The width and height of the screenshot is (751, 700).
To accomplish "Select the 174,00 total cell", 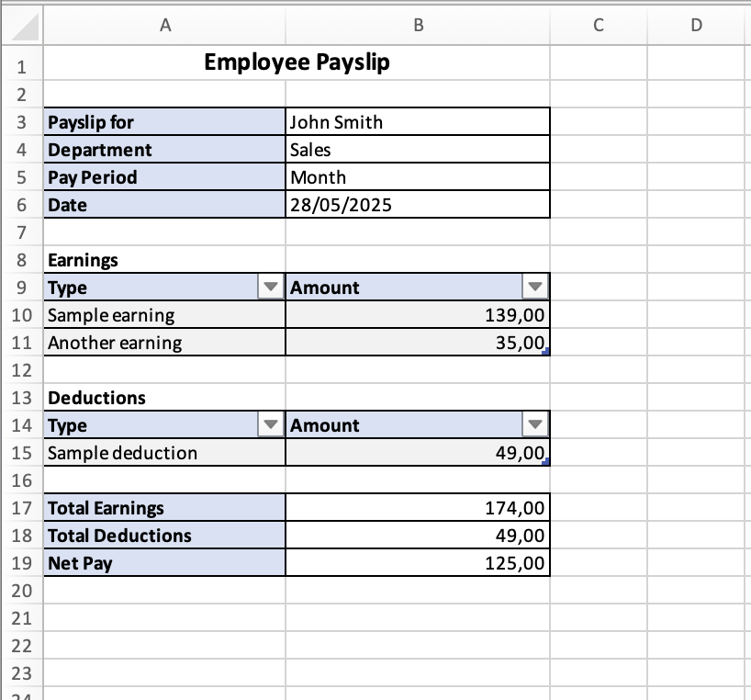I will (x=418, y=507).
